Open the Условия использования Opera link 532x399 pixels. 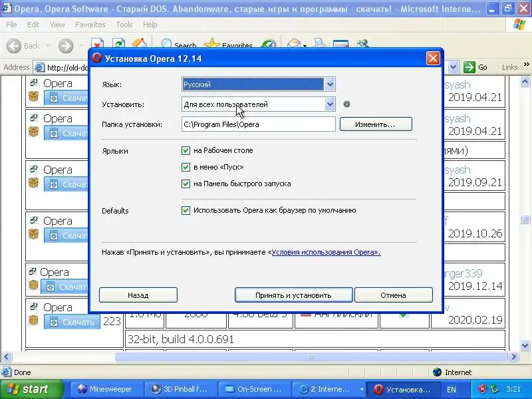[326, 253]
